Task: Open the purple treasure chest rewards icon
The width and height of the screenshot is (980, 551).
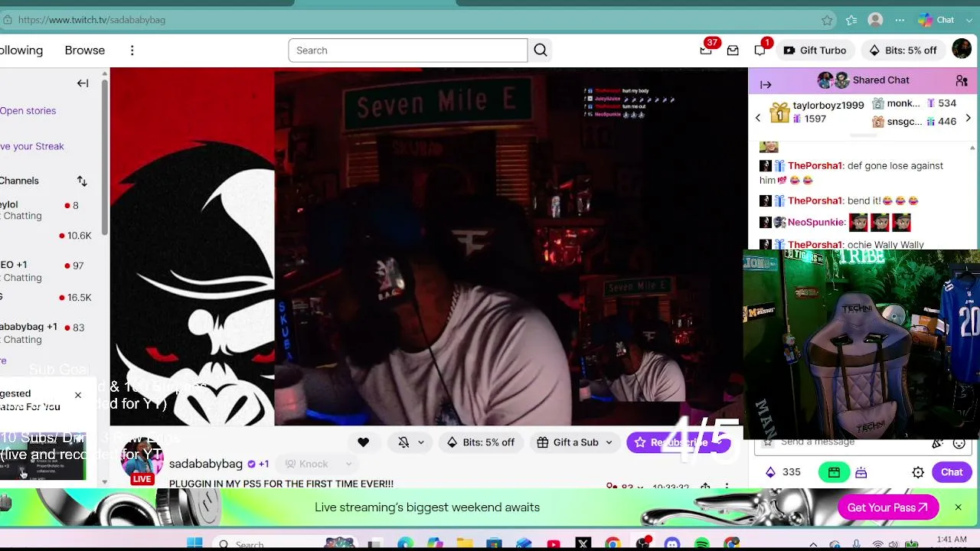Action: pyautogui.click(x=861, y=472)
